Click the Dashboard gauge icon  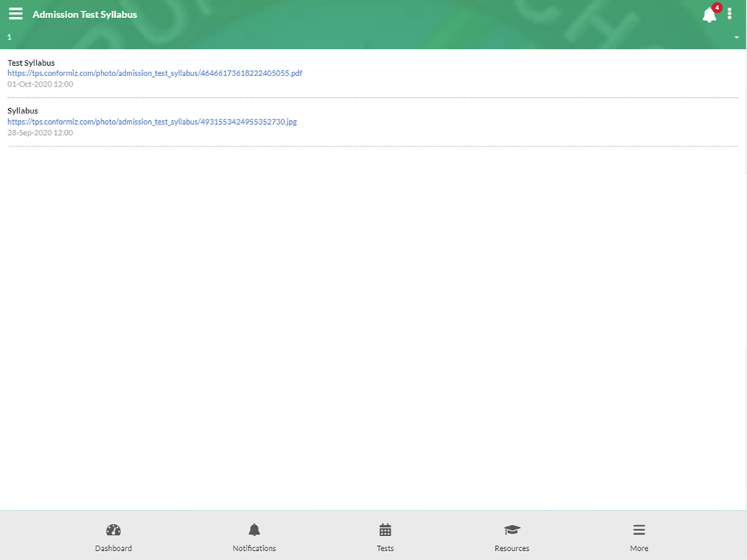tap(114, 530)
